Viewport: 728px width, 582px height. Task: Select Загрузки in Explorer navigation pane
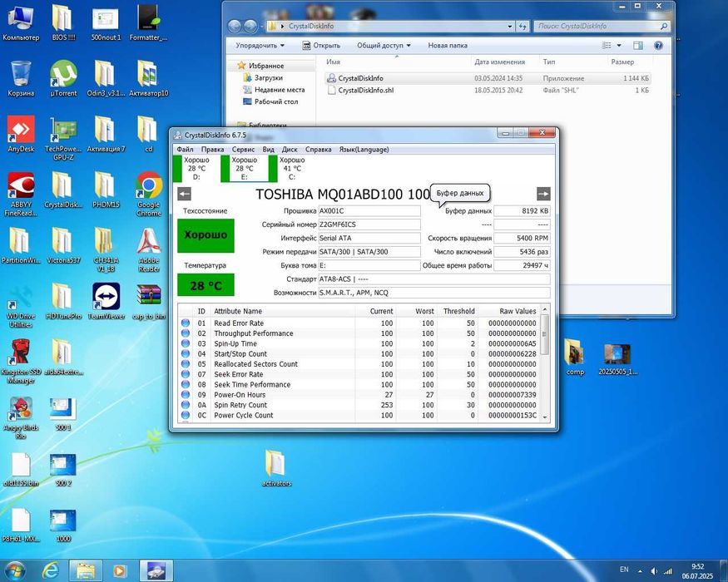click(x=268, y=78)
